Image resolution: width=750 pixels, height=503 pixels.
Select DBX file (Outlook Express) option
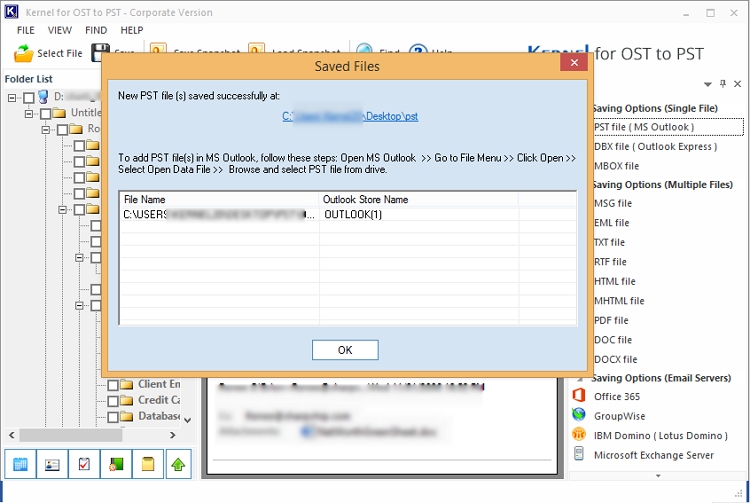655,146
